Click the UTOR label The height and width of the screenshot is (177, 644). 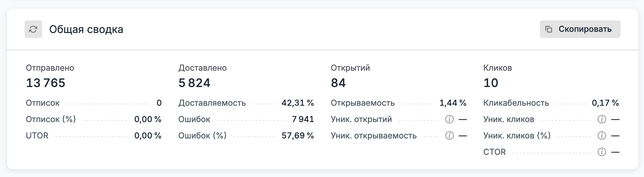click(37, 136)
